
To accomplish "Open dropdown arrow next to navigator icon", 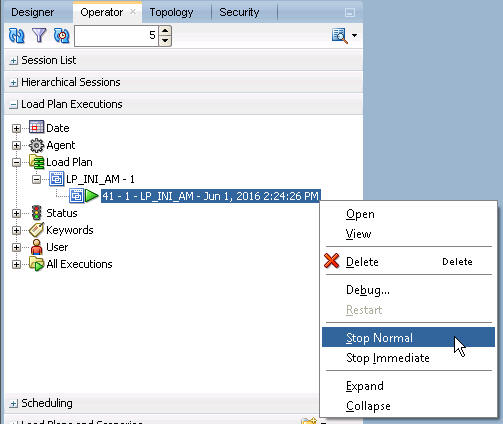I will pyautogui.click(x=354, y=35).
